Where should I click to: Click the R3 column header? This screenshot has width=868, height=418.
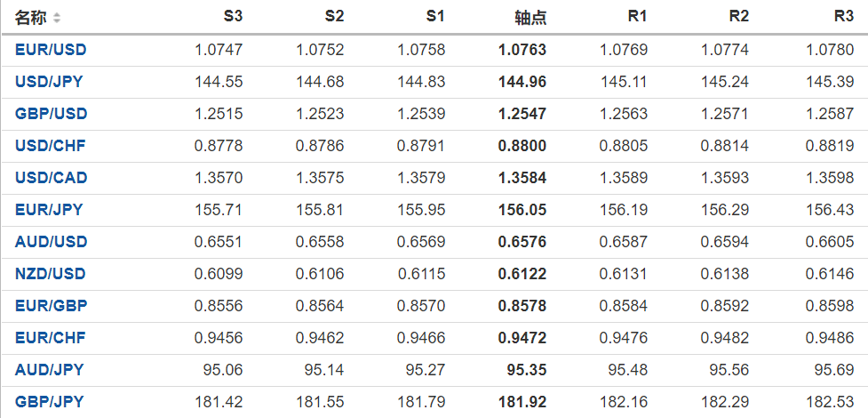tap(843, 17)
